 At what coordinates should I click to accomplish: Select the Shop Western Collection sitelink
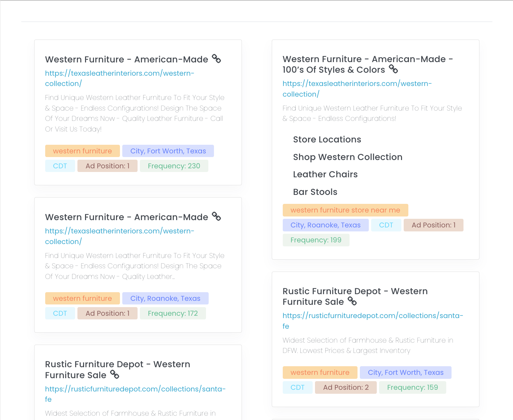point(348,157)
